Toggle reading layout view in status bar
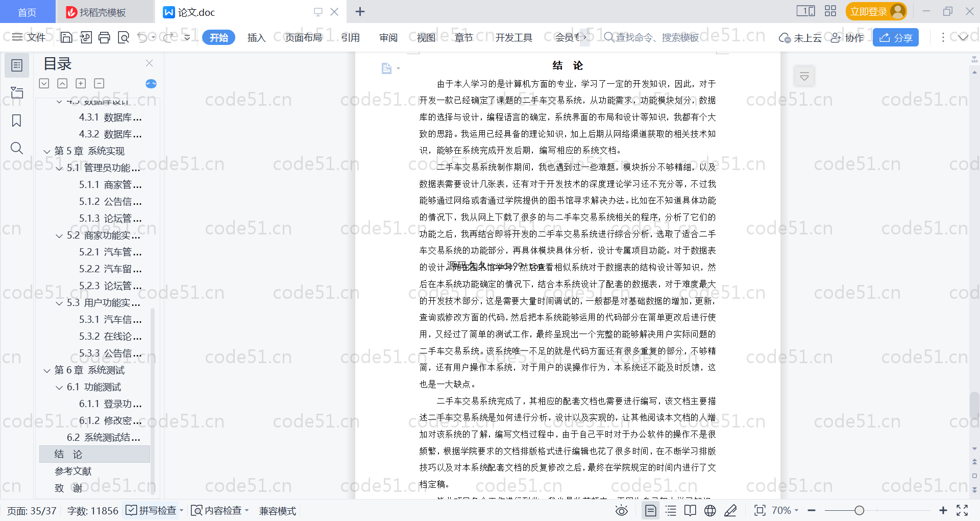The width and height of the screenshot is (980, 521). 690,510
